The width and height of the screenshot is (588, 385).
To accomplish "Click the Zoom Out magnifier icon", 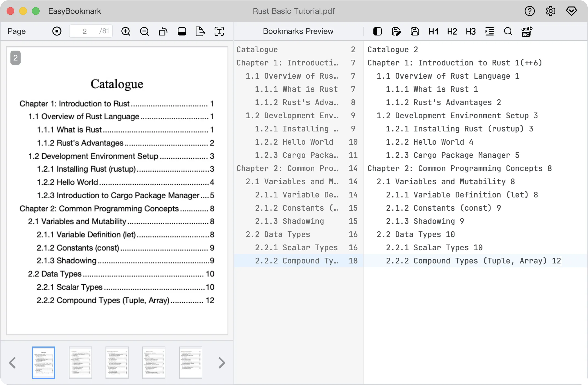I will (x=145, y=31).
